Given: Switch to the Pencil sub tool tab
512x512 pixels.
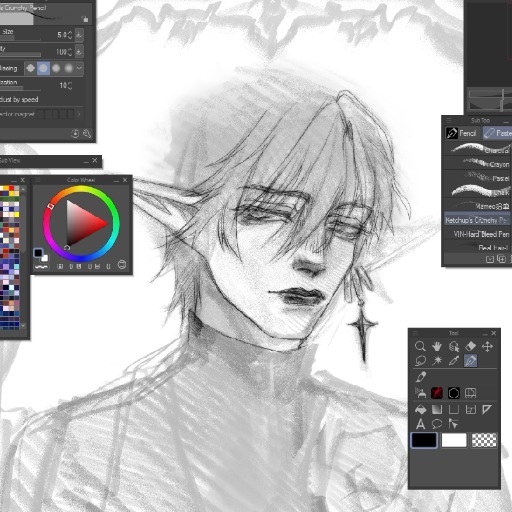Looking at the screenshot, I should click(x=461, y=133).
